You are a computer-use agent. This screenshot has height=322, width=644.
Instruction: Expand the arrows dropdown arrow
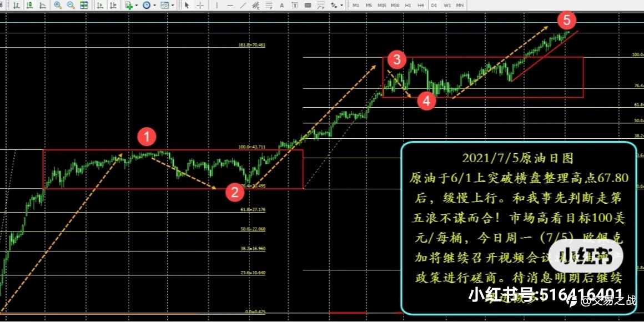coord(341,6)
